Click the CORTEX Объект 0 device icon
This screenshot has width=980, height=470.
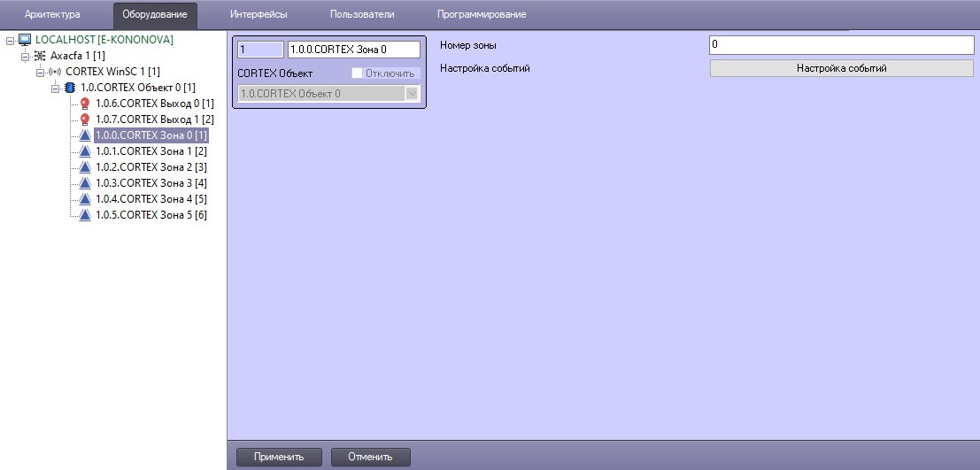pos(70,88)
